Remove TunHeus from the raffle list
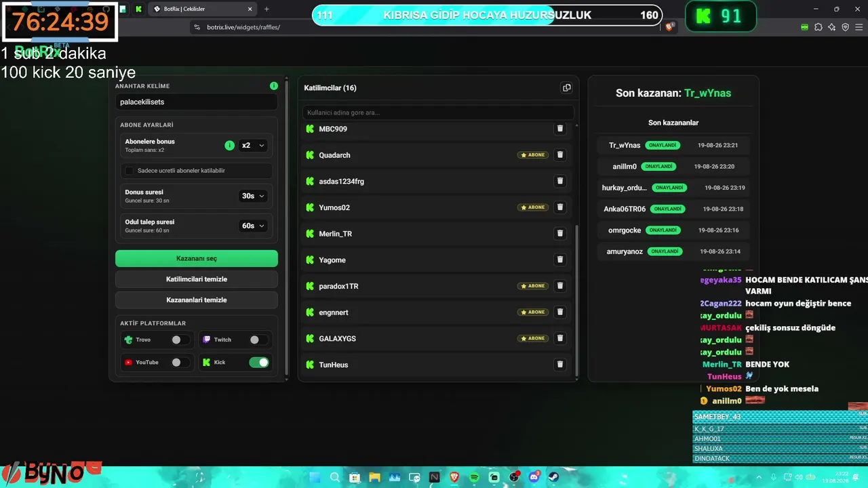This screenshot has width=868, height=488. click(560, 365)
